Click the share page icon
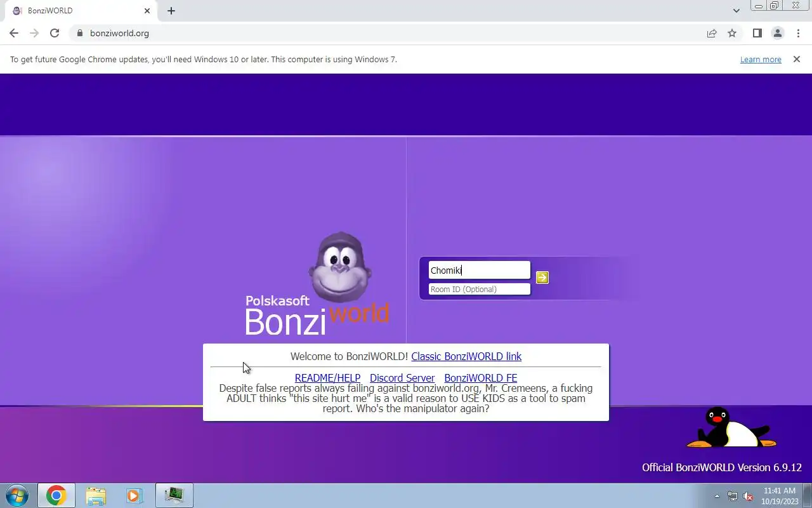The width and height of the screenshot is (812, 508). (x=712, y=33)
